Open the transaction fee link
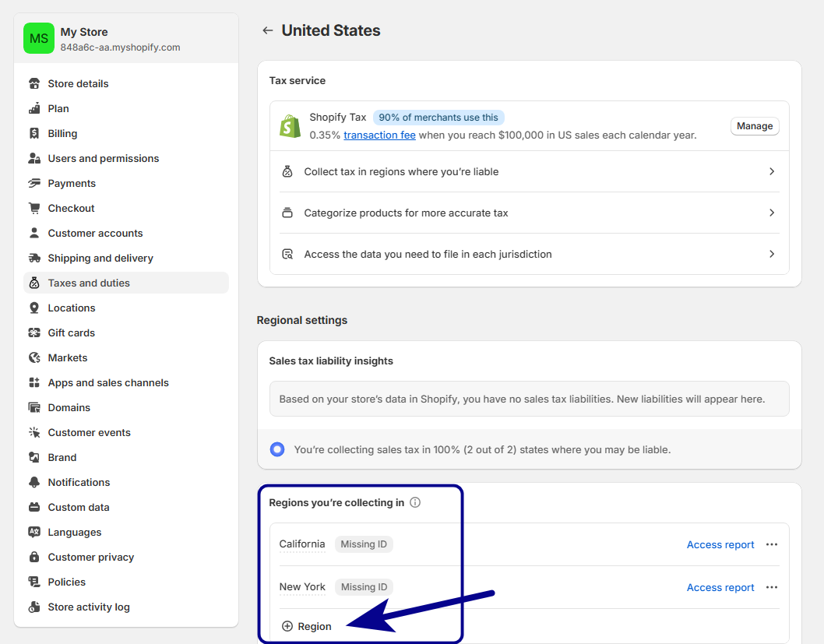This screenshot has height=644, width=824. click(x=379, y=135)
